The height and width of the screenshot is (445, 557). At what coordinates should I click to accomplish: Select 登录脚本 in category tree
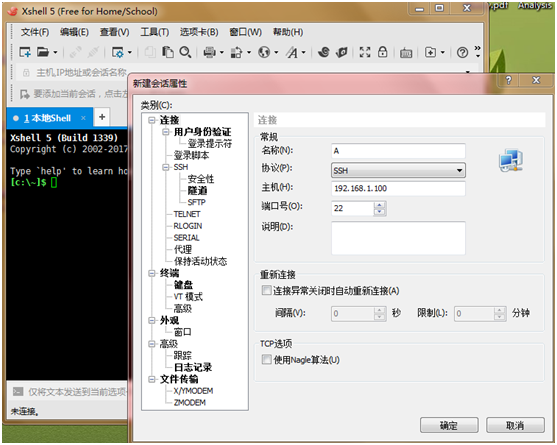(191, 156)
